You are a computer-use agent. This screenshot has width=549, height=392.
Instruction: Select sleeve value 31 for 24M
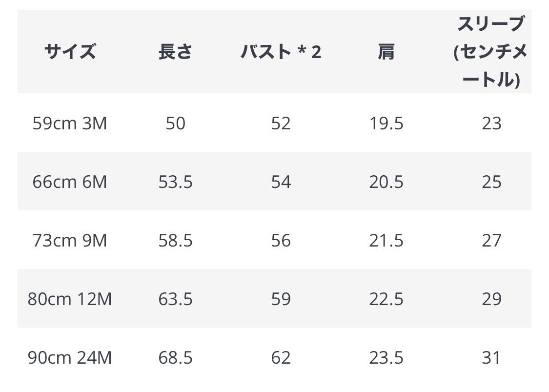tap(491, 358)
